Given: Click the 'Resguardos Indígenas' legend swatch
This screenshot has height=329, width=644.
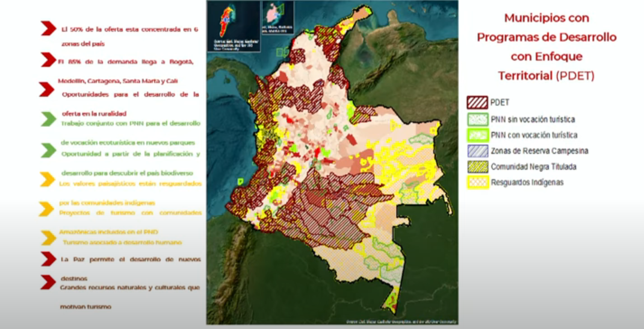Looking at the screenshot, I should click(x=478, y=182).
